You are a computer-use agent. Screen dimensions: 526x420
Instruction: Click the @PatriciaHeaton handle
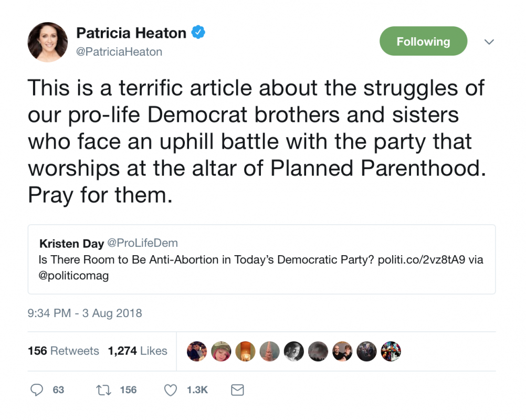pyautogui.click(x=119, y=51)
